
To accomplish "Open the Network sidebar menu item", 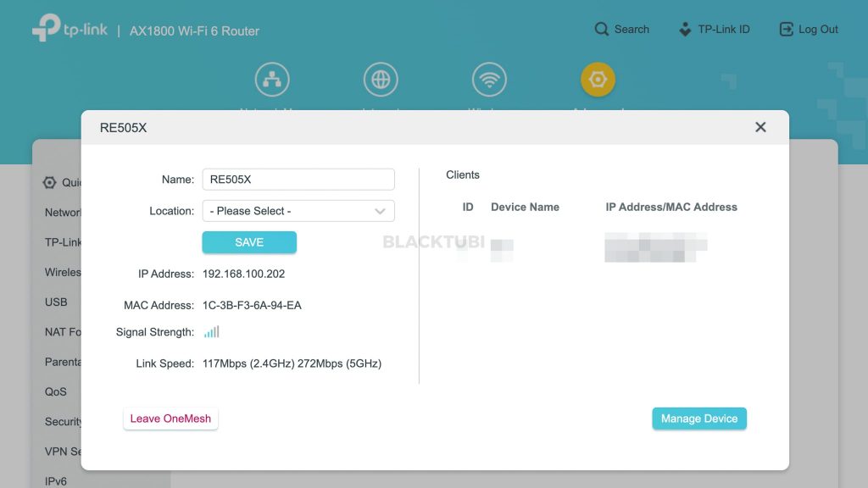I will coord(63,213).
